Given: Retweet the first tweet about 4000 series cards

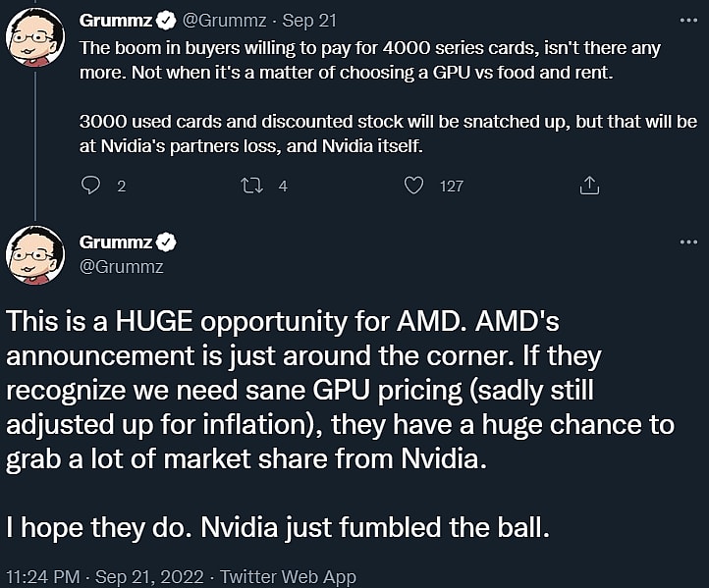Looking at the screenshot, I should click(x=250, y=185).
